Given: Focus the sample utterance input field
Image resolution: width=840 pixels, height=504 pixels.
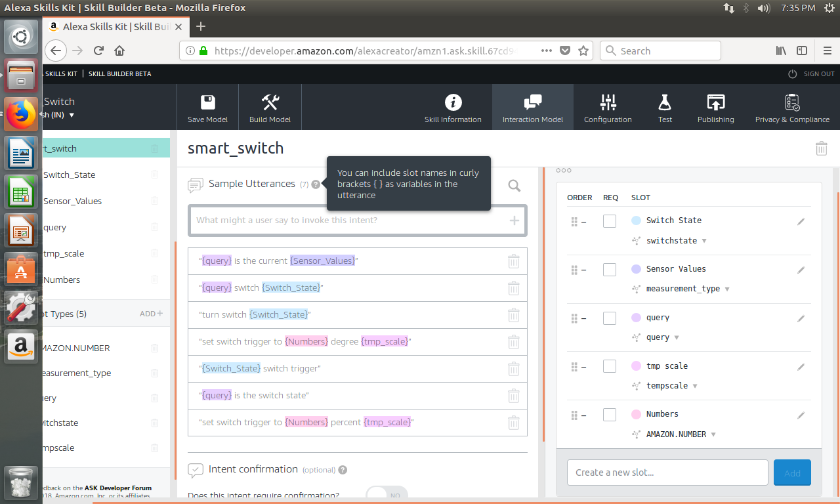Looking at the screenshot, I should 358,220.
